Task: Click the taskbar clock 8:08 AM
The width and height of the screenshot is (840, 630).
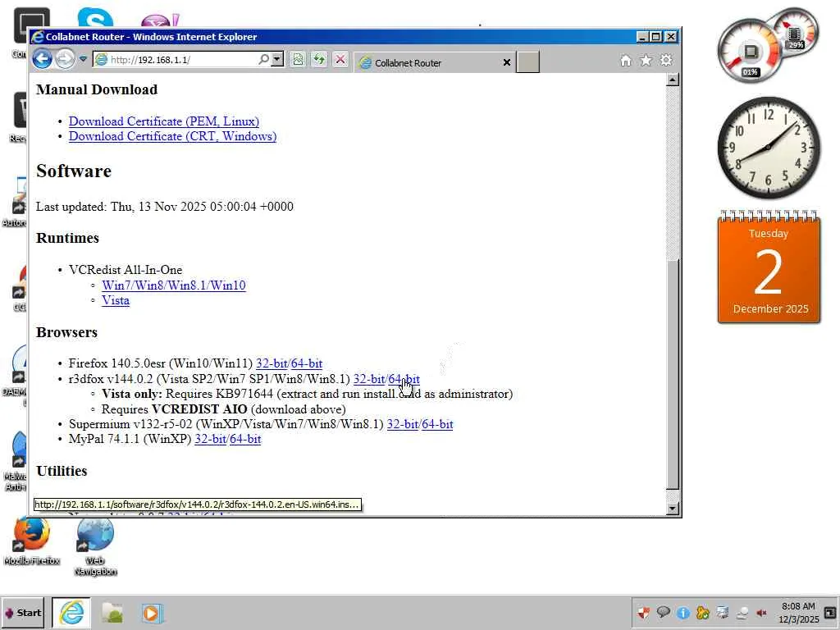Action: coord(798,613)
